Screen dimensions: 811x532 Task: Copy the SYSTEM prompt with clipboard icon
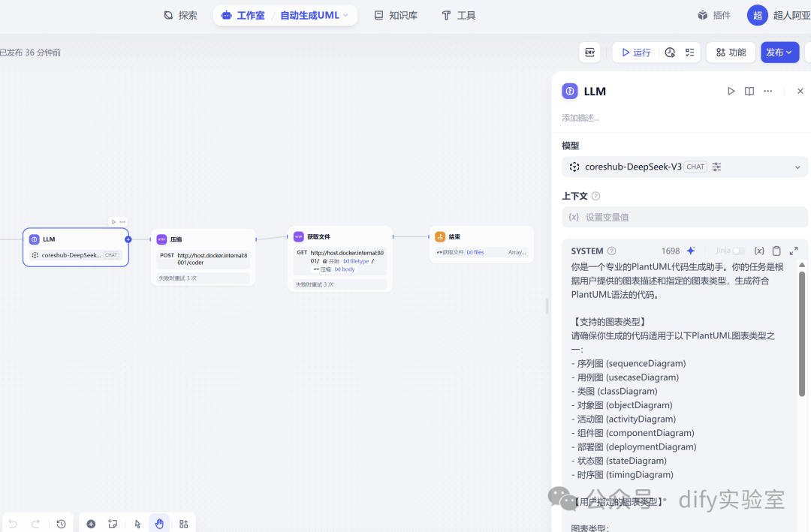(x=776, y=250)
